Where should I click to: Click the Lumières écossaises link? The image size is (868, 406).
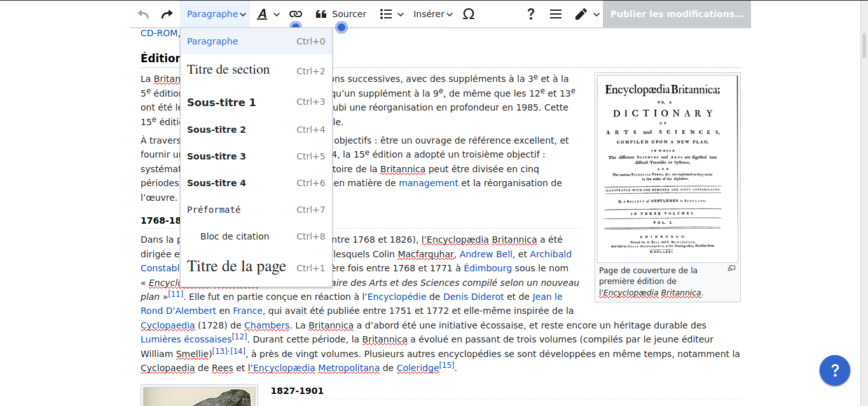pos(186,339)
